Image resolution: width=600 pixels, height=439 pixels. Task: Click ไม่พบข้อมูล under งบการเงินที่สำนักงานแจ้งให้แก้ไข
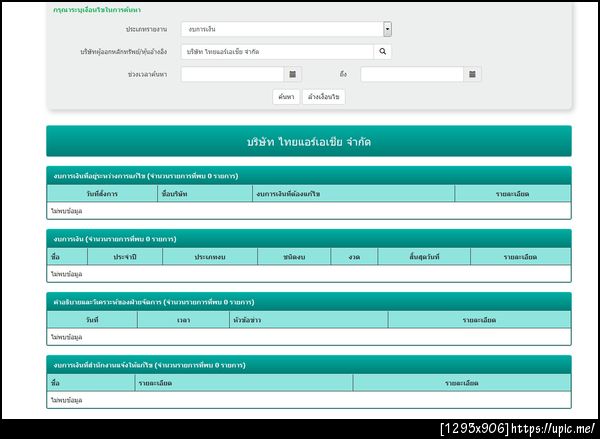[x=67, y=400]
